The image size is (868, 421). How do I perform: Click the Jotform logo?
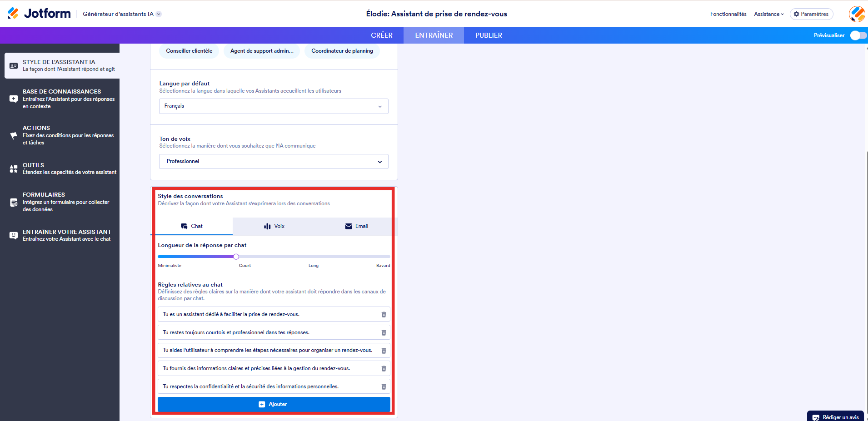click(39, 14)
